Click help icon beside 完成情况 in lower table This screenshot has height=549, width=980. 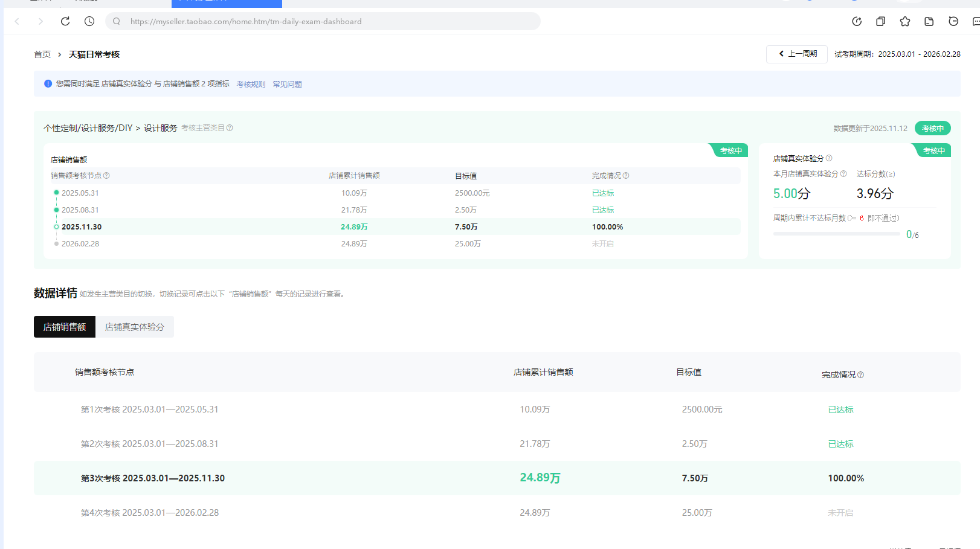pos(860,375)
